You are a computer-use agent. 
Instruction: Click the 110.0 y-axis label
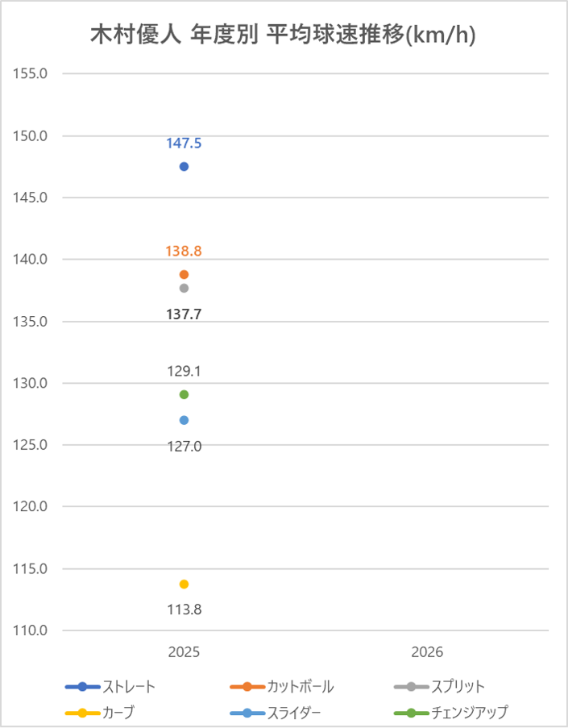[32, 630]
